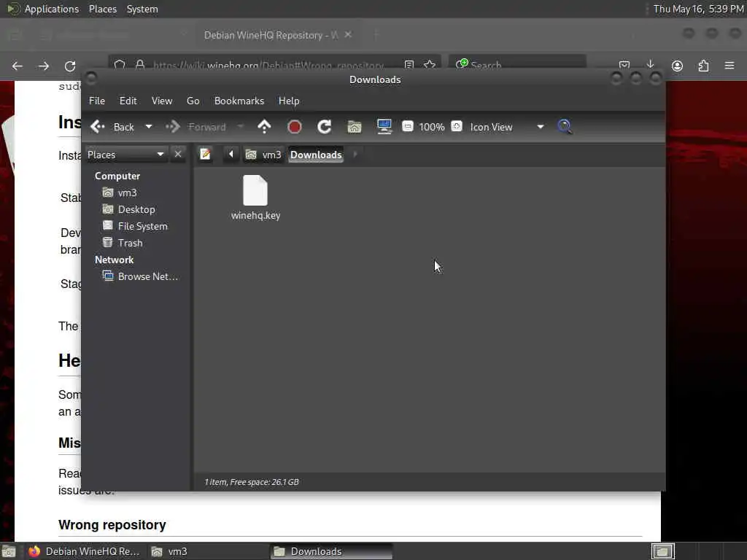Bookmark the page with Firefox's star icon

[x=429, y=65]
